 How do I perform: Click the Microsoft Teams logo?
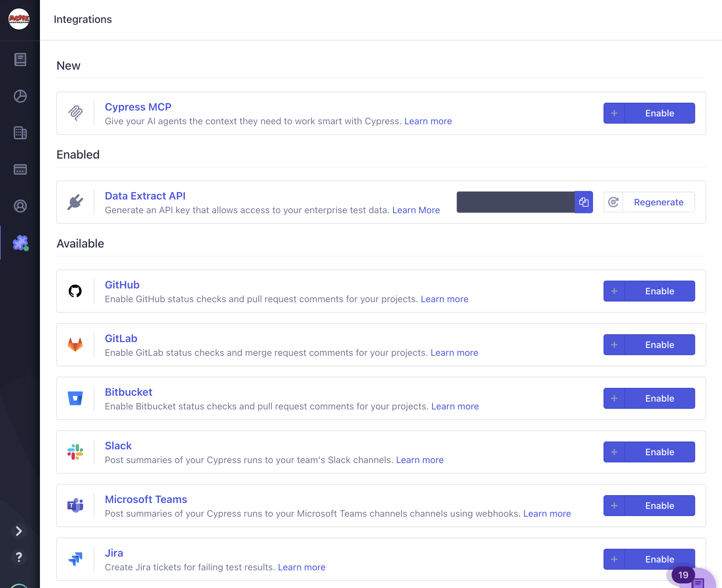click(75, 506)
